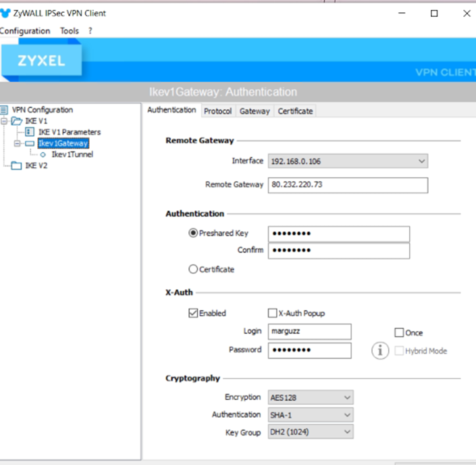This screenshot has width=476, height=465.
Task: Open the Configuration menu
Action: tap(24, 31)
